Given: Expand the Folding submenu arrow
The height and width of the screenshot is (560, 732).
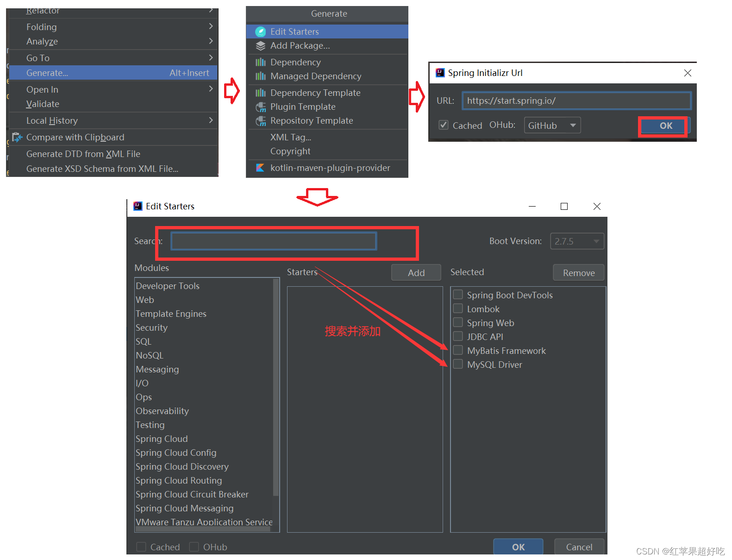Looking at the screenshot, I should [x=211, y=26].
